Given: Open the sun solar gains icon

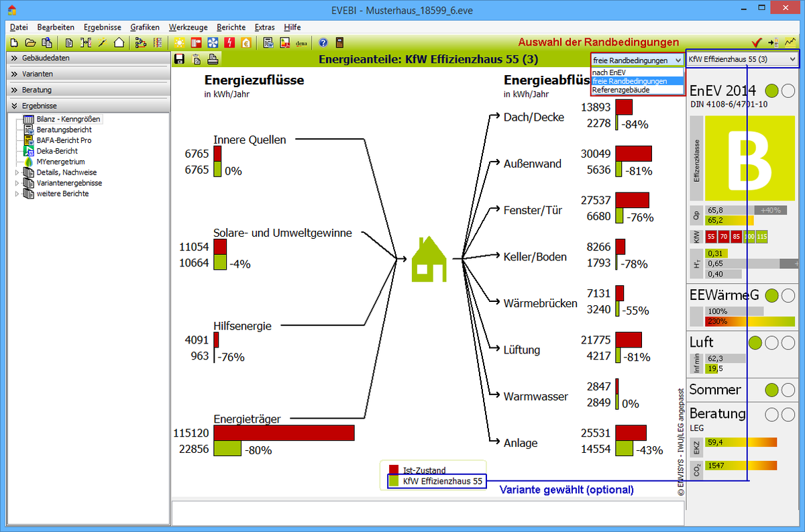Looking at the screenshot, I should pyautogui.click(x=179, y=42).
